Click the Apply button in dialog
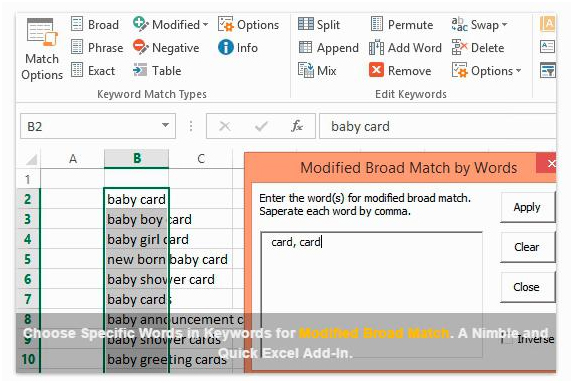The height and width of the screenshot is (383, 573). pos(527,207)
